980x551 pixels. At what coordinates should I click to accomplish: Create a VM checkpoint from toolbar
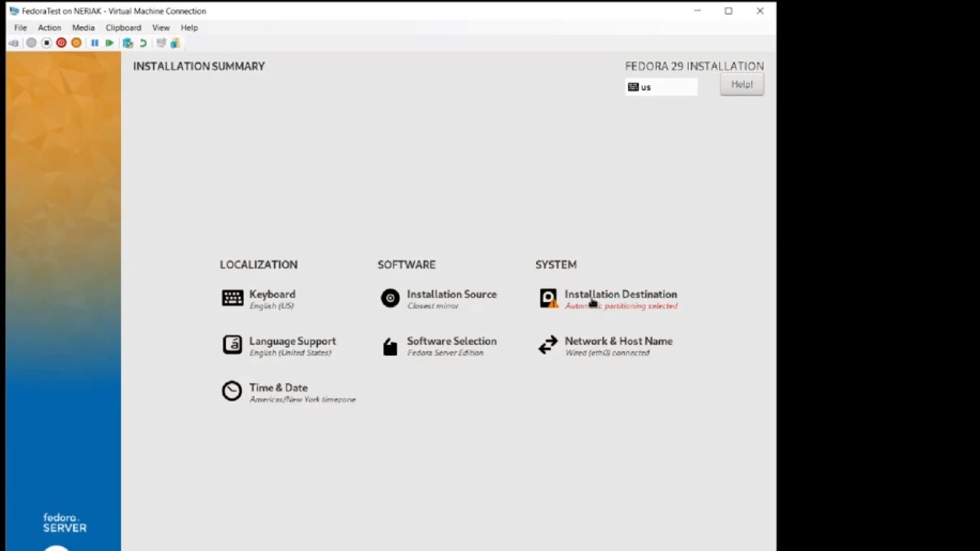[128, 43]
